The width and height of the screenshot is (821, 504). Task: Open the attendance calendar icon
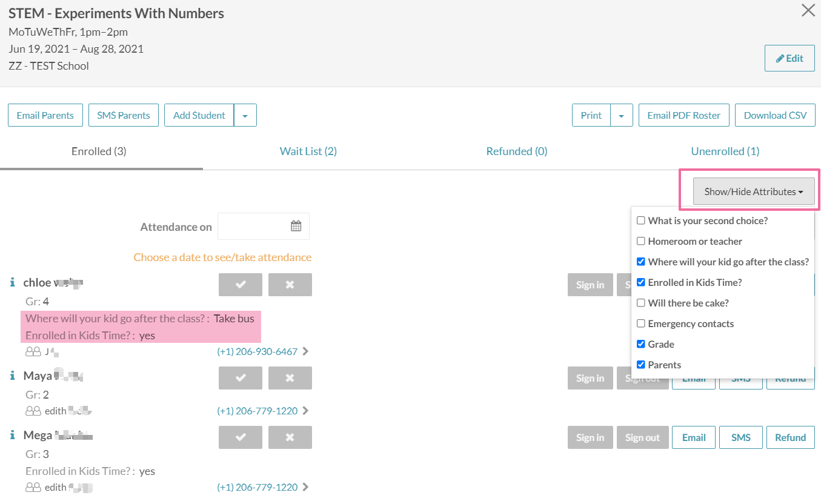[x=296, y=227]
